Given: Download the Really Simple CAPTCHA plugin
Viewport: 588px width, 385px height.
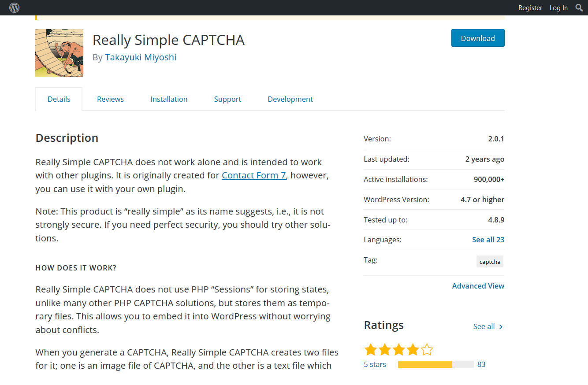Looking at the screenshot, I should pyautogui.click(x=478, y=38).
